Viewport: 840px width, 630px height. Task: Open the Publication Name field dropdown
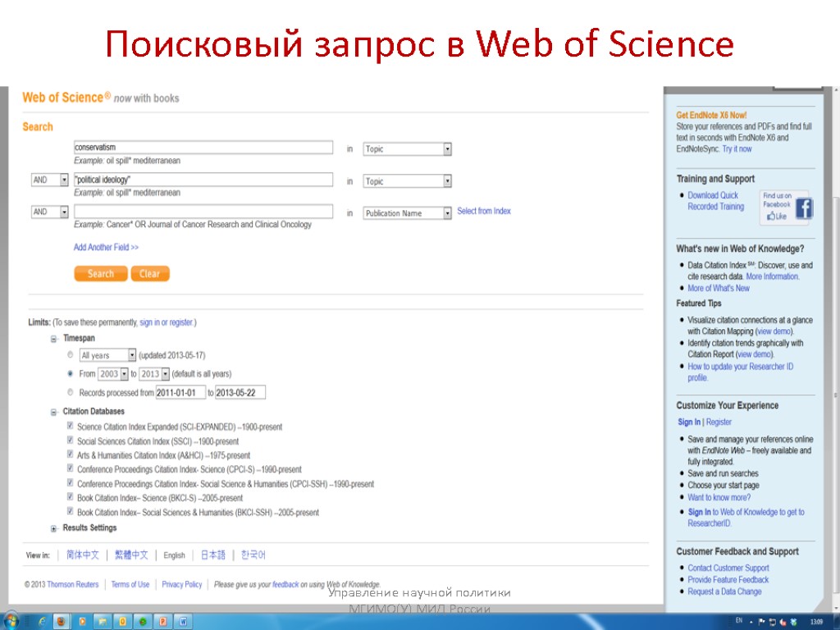click(x=407, y=213)
